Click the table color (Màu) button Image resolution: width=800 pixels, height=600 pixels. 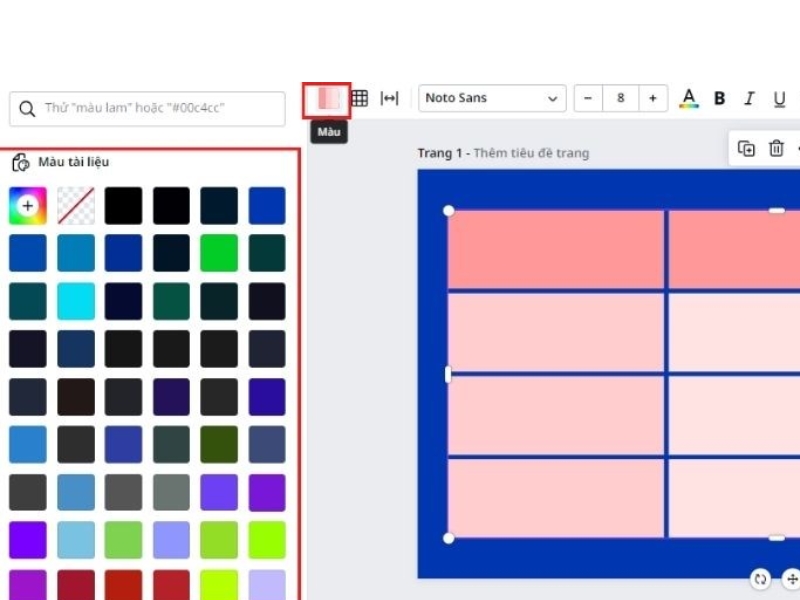(327, 99)
